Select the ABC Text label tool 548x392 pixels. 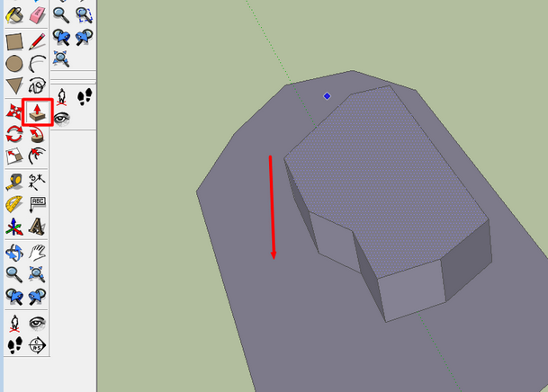pos(37,205)
